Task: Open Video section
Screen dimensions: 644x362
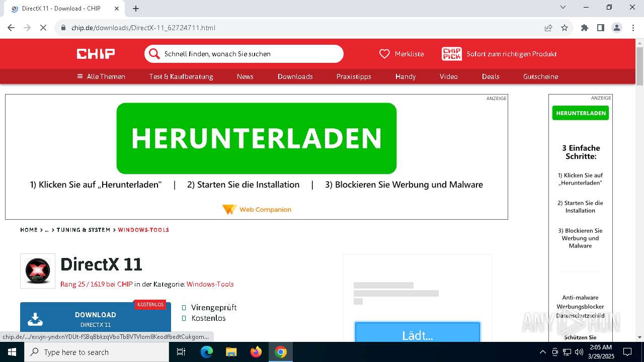Action: pyautogui.click(x=449, y=76)
